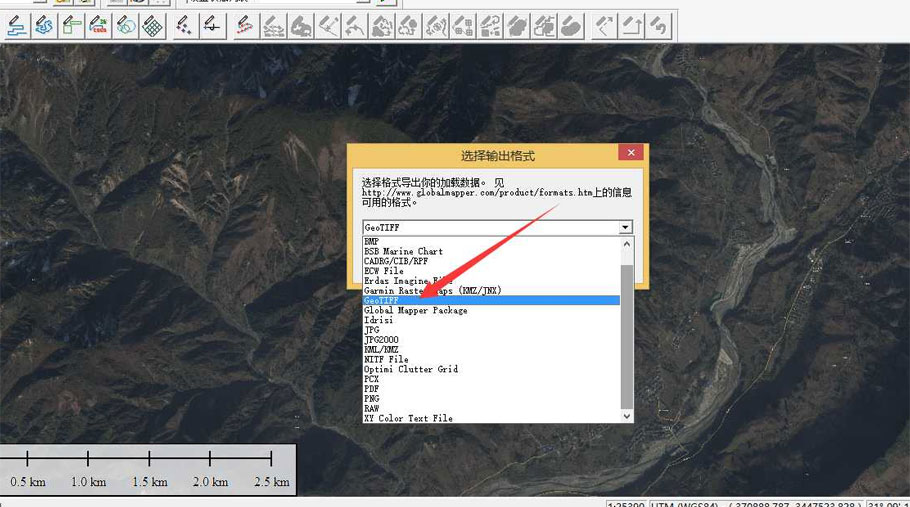Select JPG in the format list

point(491,330)
